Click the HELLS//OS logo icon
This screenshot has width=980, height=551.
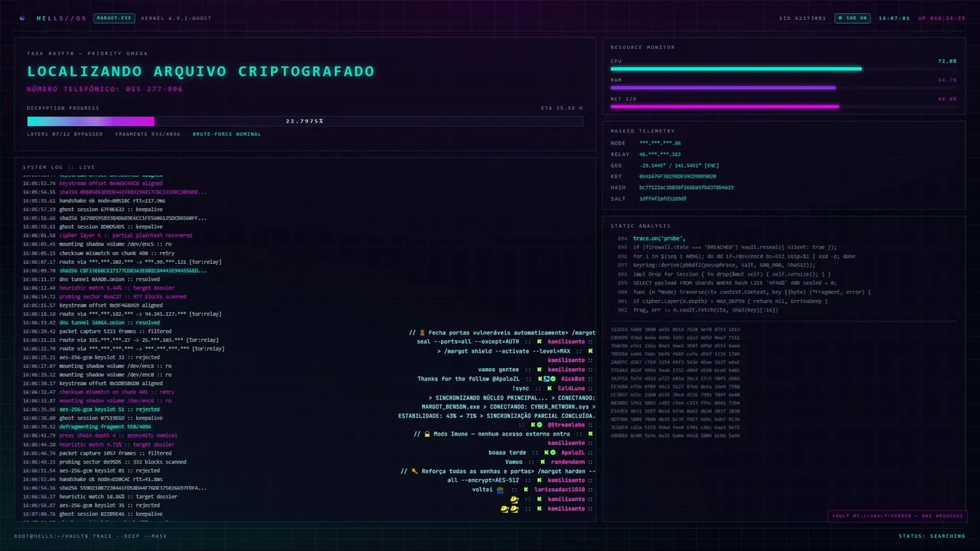(21, 18)
